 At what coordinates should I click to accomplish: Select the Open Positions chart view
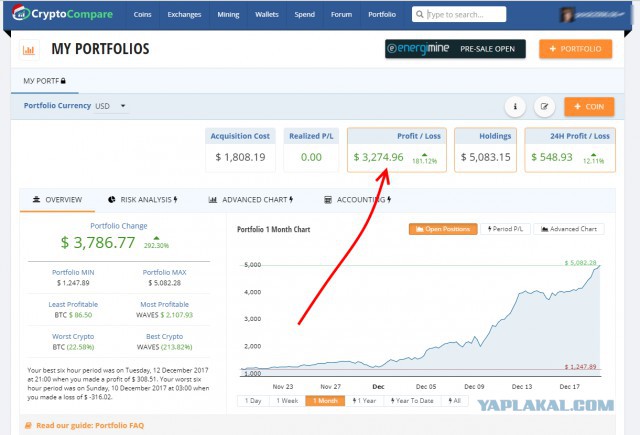(443, 229)
